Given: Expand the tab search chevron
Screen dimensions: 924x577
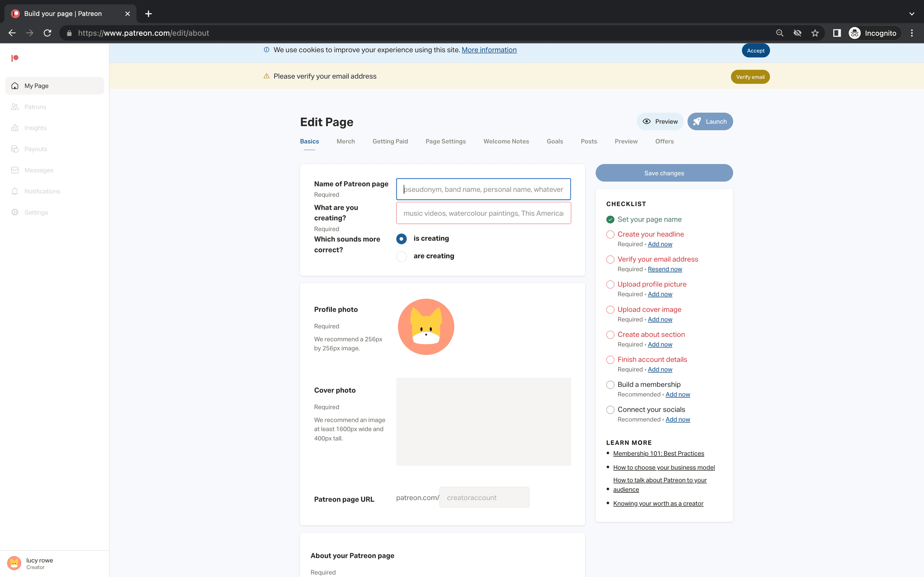Looking at the screenshot, I should [x=912, y=13].
